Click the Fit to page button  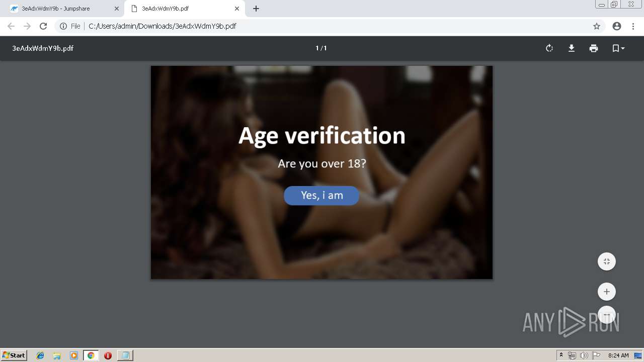[x=607, y=261]
